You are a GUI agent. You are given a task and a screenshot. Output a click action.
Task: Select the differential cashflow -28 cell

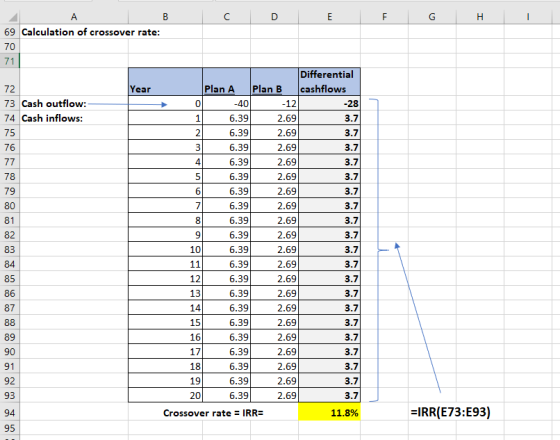[329, 104]
